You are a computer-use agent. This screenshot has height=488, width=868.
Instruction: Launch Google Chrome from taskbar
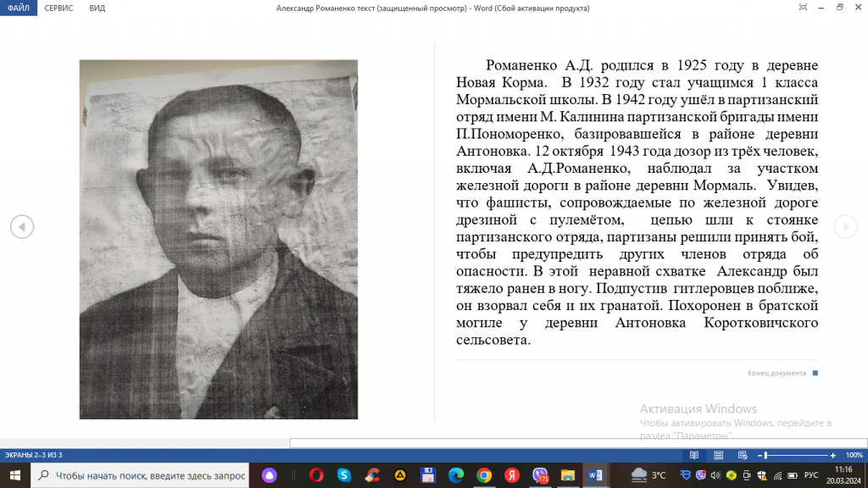tap(484, 475)
